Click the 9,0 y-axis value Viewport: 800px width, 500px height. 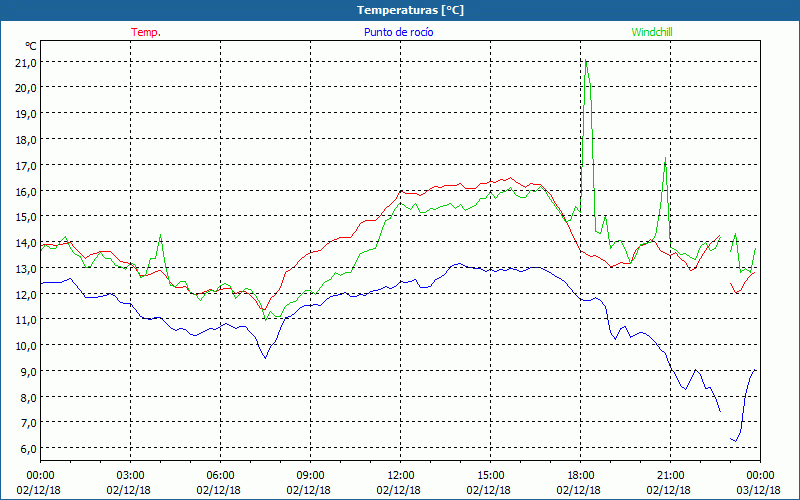(28, 371)
